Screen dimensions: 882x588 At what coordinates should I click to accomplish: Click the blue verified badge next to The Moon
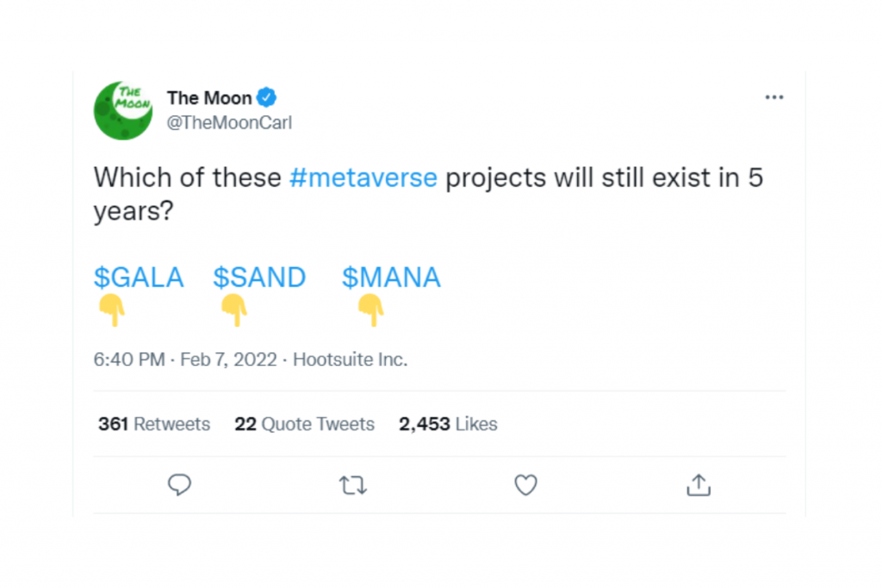point(267,97)
